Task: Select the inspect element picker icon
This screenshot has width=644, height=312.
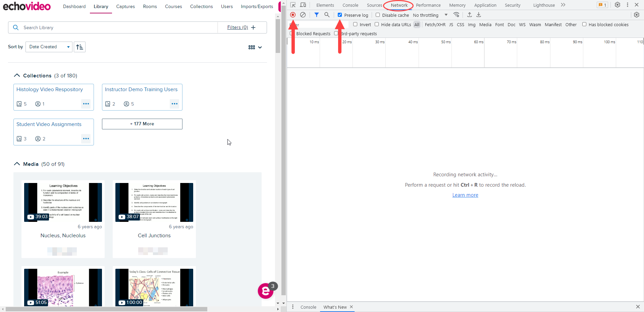Action: point(293,5)
